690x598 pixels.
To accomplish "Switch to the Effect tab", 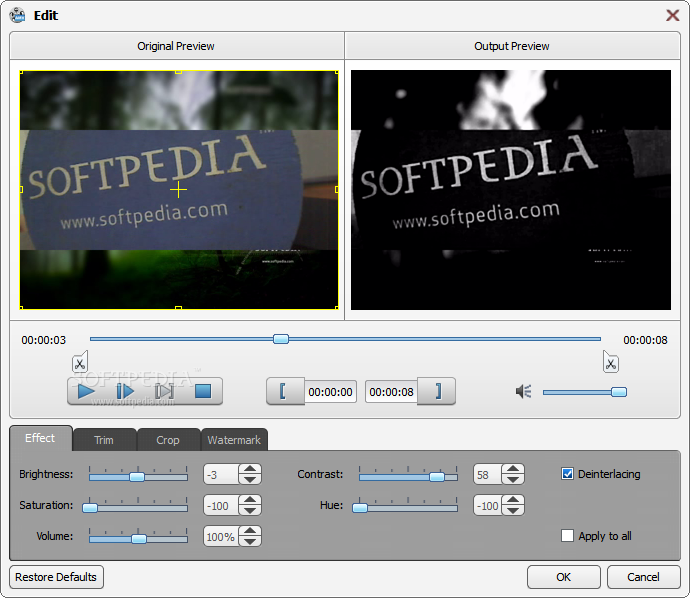I will (40, 438).
